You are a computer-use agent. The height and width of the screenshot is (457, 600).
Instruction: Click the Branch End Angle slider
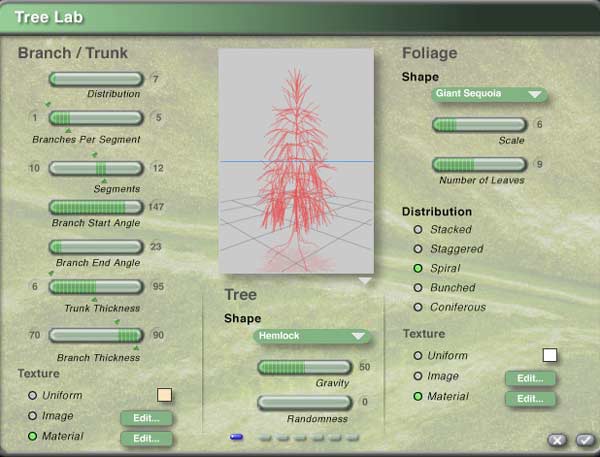(x=96, y=247)
